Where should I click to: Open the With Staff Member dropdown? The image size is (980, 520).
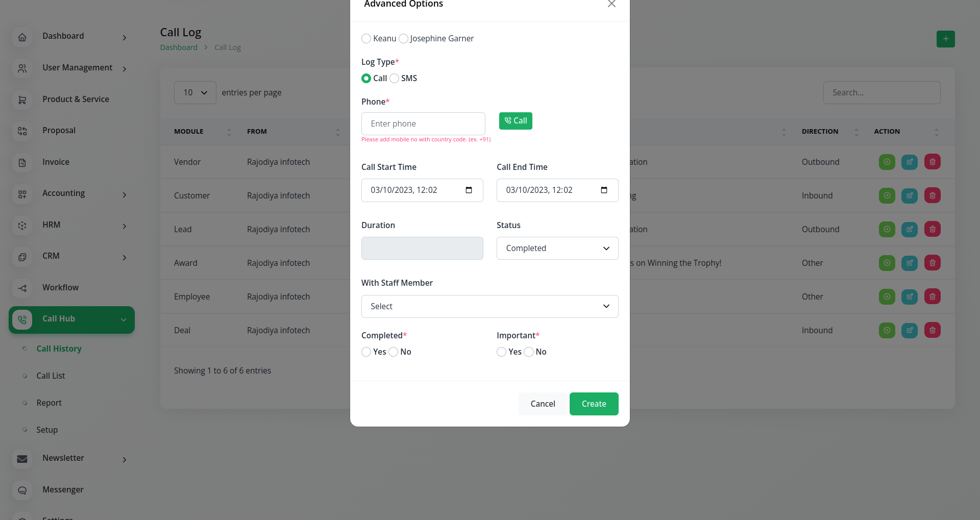point(489,307)
